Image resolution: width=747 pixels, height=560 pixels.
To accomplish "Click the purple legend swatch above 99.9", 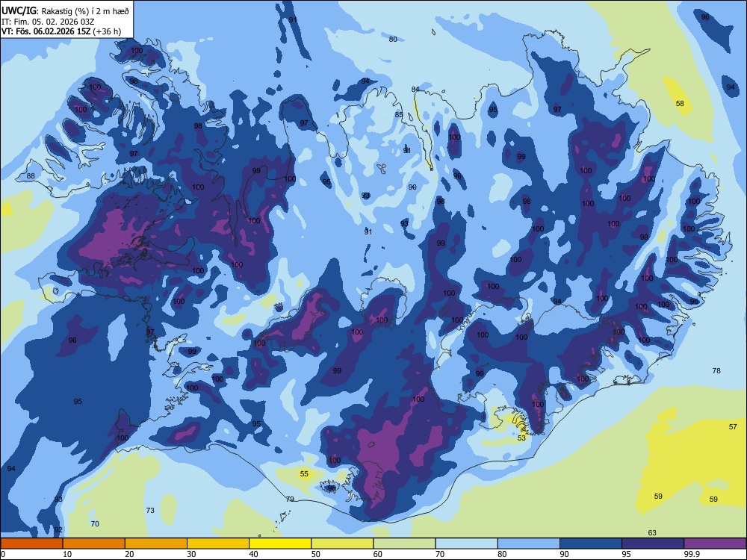I will 715,544.
